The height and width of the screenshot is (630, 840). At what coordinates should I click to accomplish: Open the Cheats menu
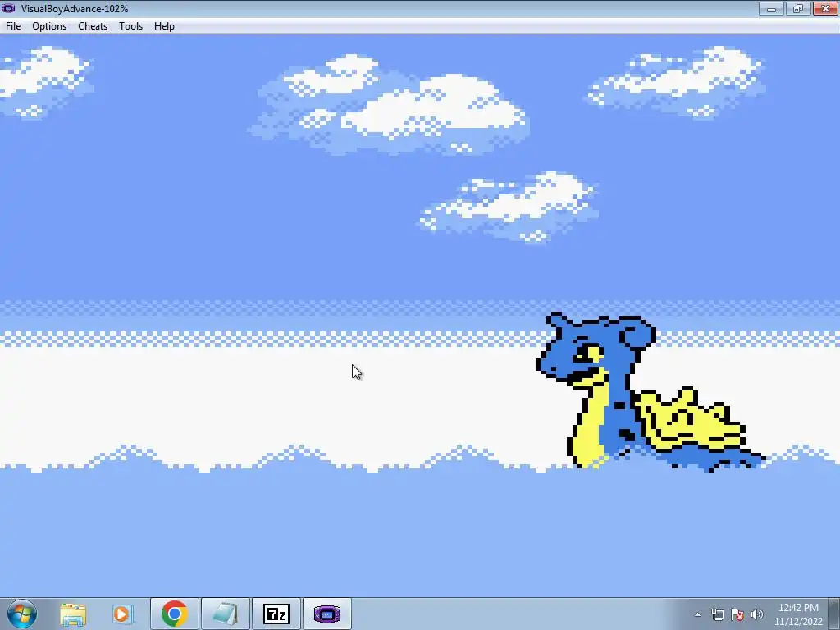[x=93, y=26]
